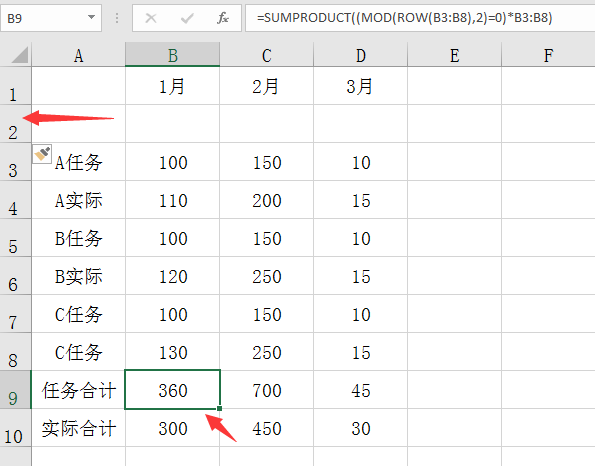
Task: Select row 2 header
Action: [16, 124]
